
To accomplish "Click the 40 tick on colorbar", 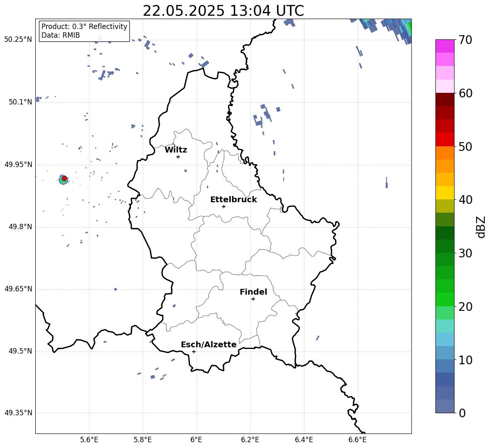I will tap(465, 200).
